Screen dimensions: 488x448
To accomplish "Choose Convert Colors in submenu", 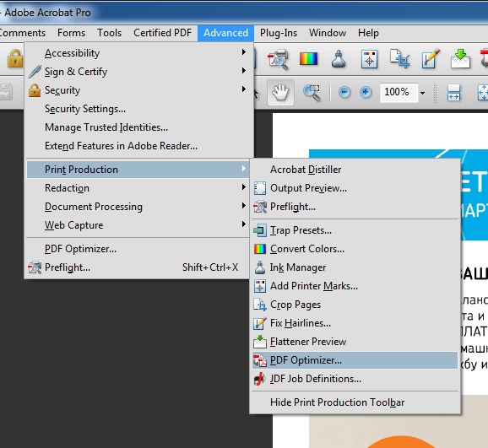I will coord(355,249).
